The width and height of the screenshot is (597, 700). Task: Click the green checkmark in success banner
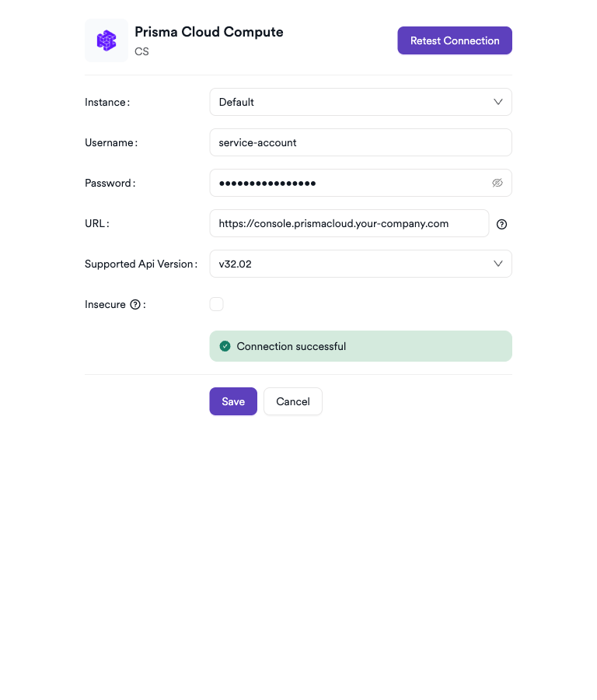pyautogui.click(x=225, y=345)
